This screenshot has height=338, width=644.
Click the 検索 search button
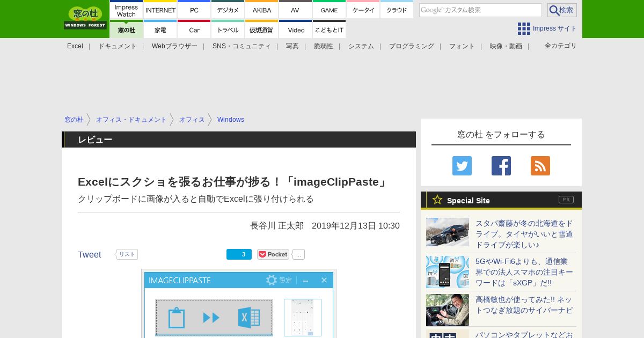[x=562, y=10]
